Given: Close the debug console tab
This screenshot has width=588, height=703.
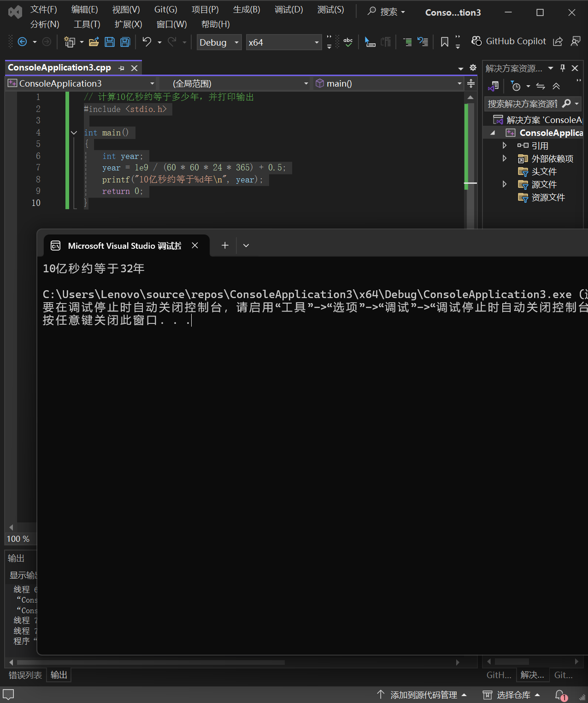Looking at the screenshot, I should tap(195, 246).
